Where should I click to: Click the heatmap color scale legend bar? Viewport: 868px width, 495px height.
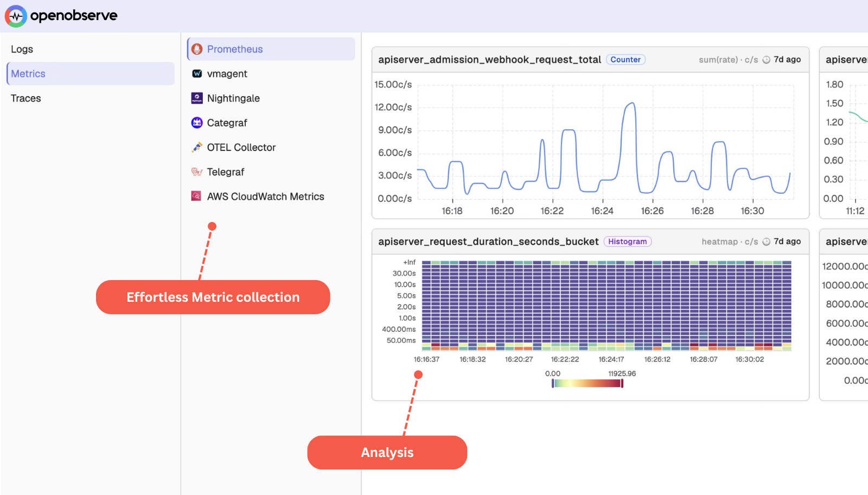[588, 384]
